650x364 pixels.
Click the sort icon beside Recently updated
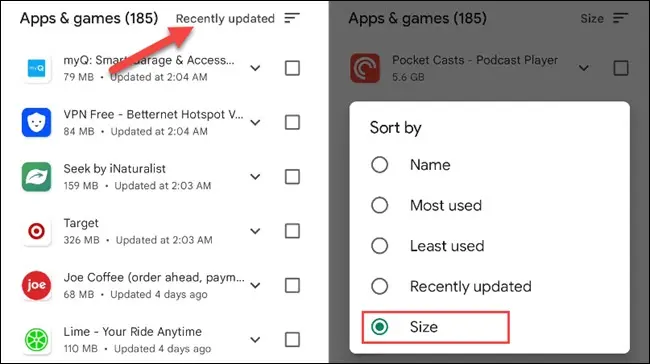click(x=292, y=18)
